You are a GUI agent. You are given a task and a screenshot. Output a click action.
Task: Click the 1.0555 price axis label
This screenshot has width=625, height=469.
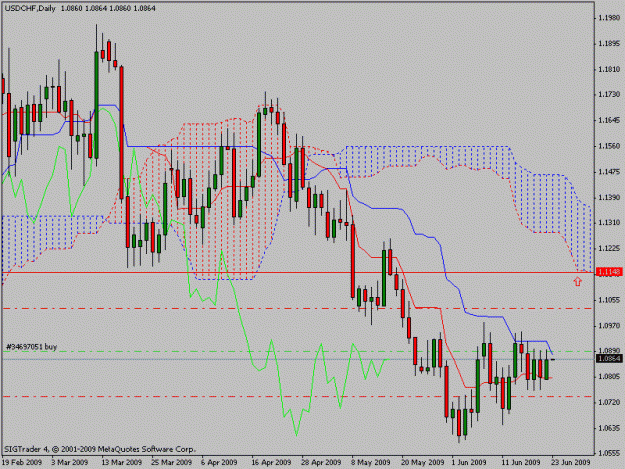pos(610,453)
